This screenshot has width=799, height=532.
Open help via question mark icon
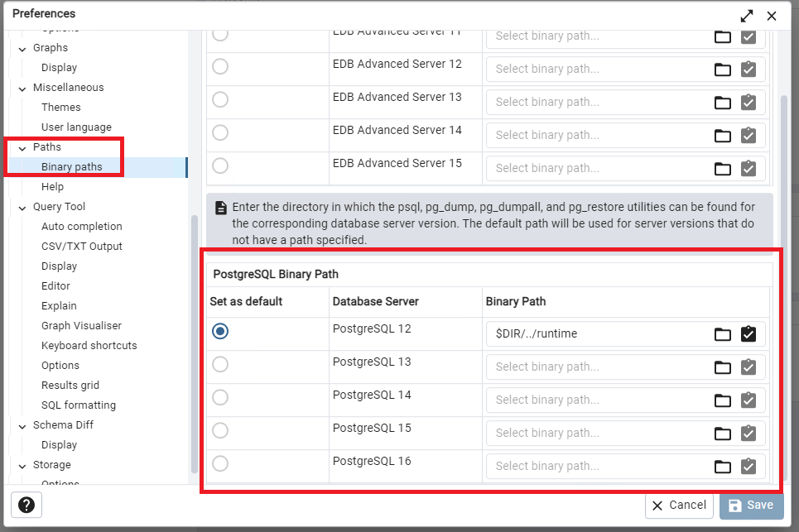point(26,505)
